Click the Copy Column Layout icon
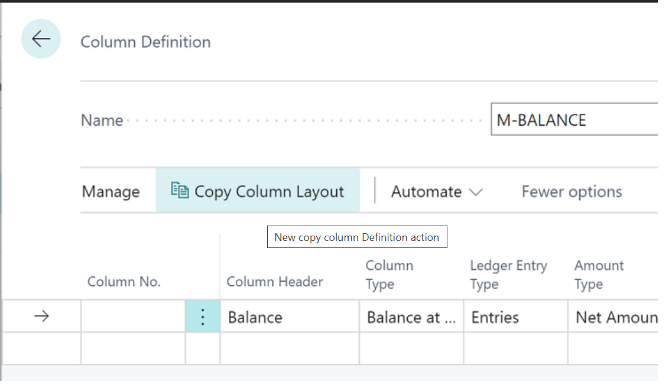 pos(180,190)
